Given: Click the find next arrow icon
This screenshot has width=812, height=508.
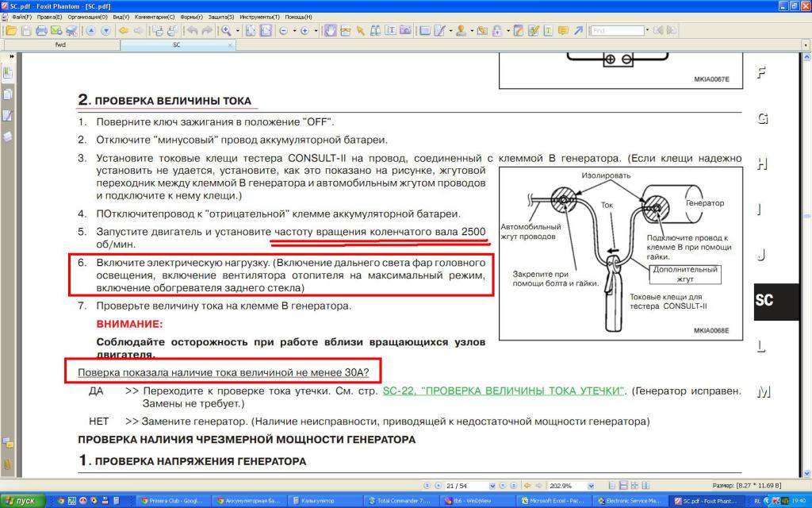Looking at the screenshot, I should pyautogui.click(x=672, y=31).
